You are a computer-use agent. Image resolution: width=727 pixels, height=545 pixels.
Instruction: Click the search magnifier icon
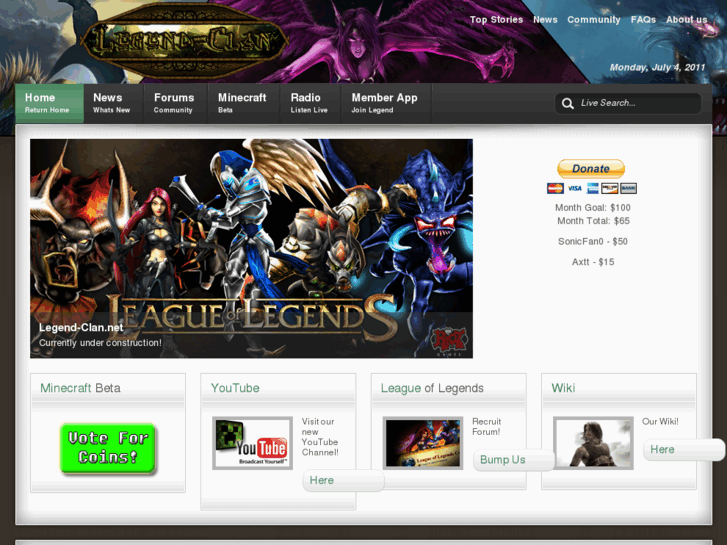[568, 103]
